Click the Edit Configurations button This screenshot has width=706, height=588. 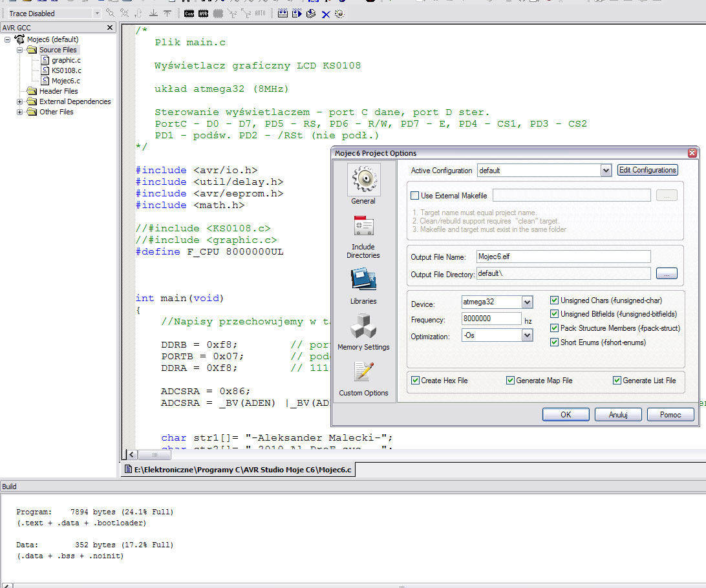[647, 170]
